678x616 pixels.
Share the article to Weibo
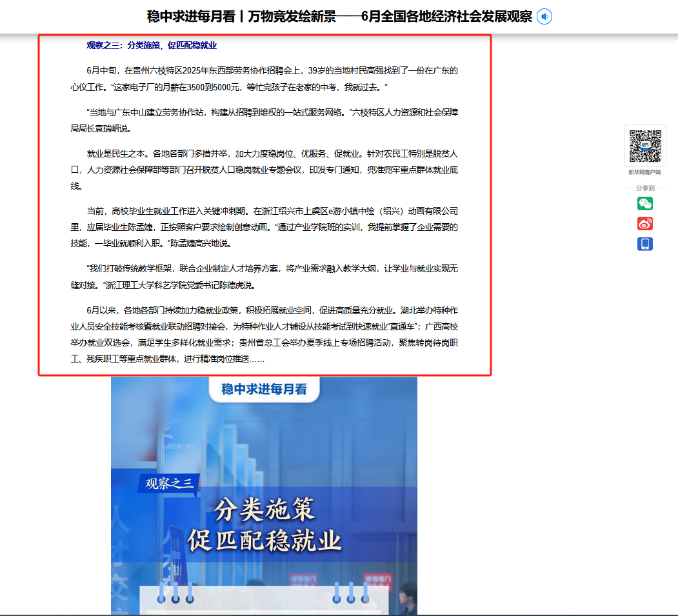tap(644, 224)
